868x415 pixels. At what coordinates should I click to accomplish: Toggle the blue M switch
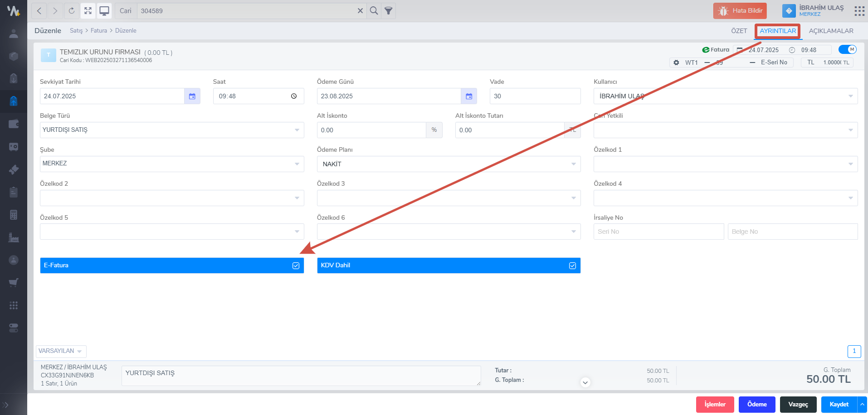[847, 49]
